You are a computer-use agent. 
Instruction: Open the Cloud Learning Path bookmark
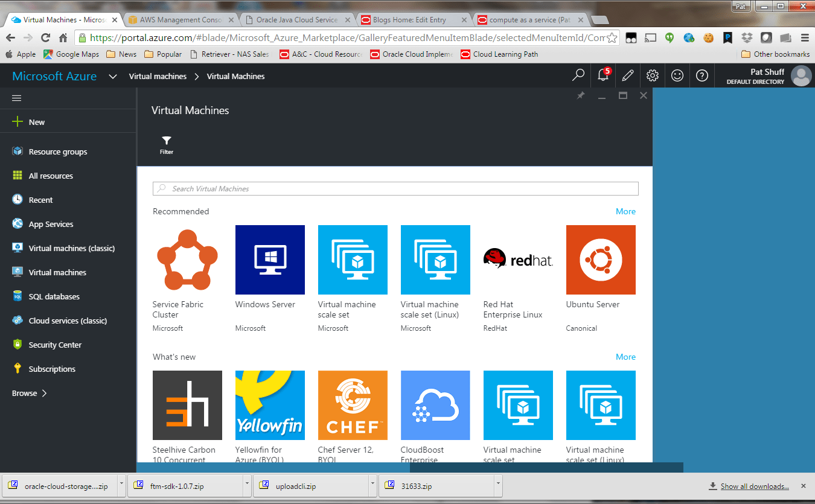point(499,54)
